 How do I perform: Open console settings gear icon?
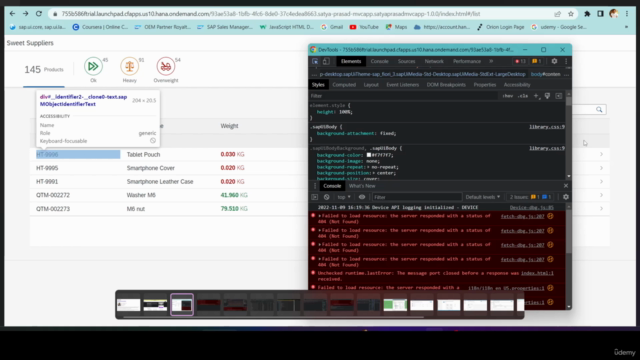pos(566,197)
